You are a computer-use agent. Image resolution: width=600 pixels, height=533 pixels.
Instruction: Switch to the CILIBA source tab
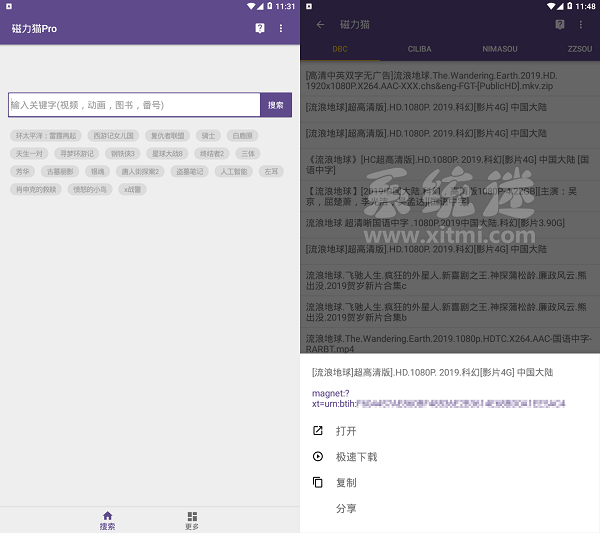click(419, 49)
